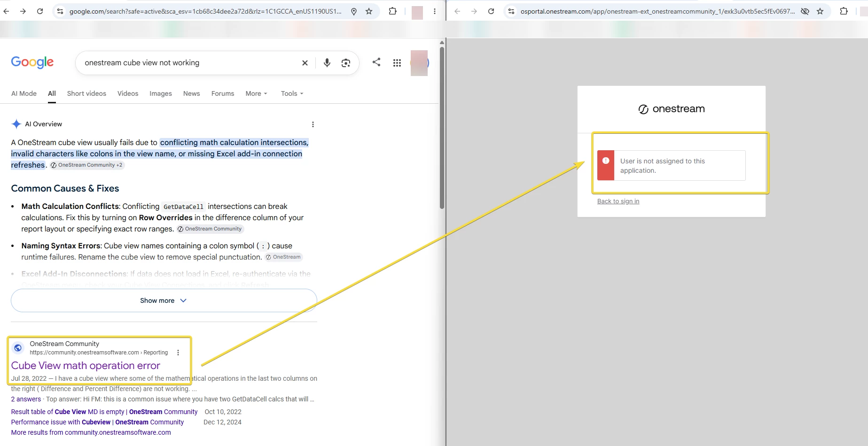The height and width of the screenshot is (446, 868).
Task: Open options for OneStream Community result
Action: tap(178, 353)
